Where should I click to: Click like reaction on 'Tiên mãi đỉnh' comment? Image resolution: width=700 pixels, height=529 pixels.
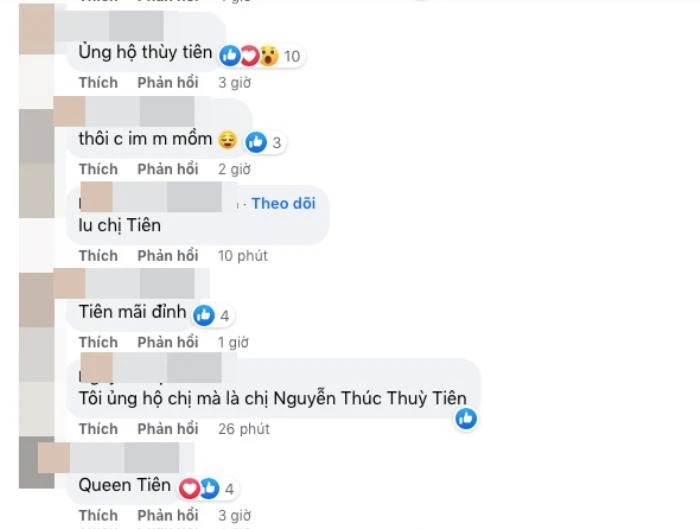tap(204, 315)
